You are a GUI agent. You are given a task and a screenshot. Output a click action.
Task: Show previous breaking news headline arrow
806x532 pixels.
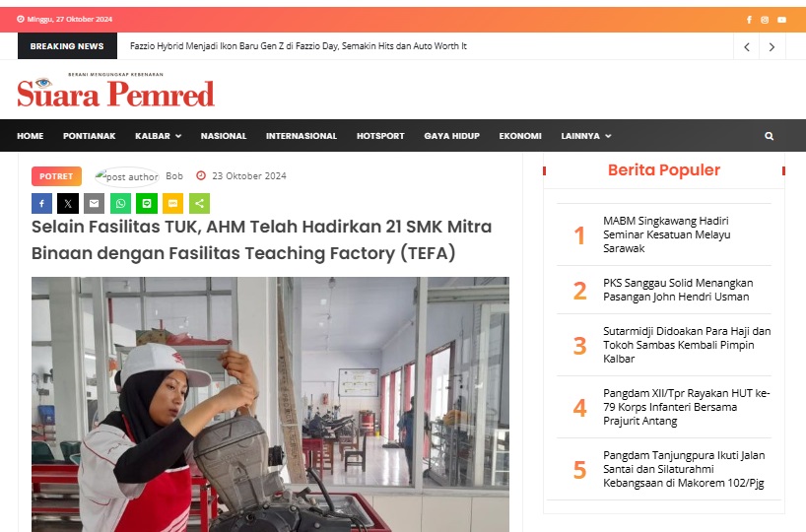(x=747, y=47)
